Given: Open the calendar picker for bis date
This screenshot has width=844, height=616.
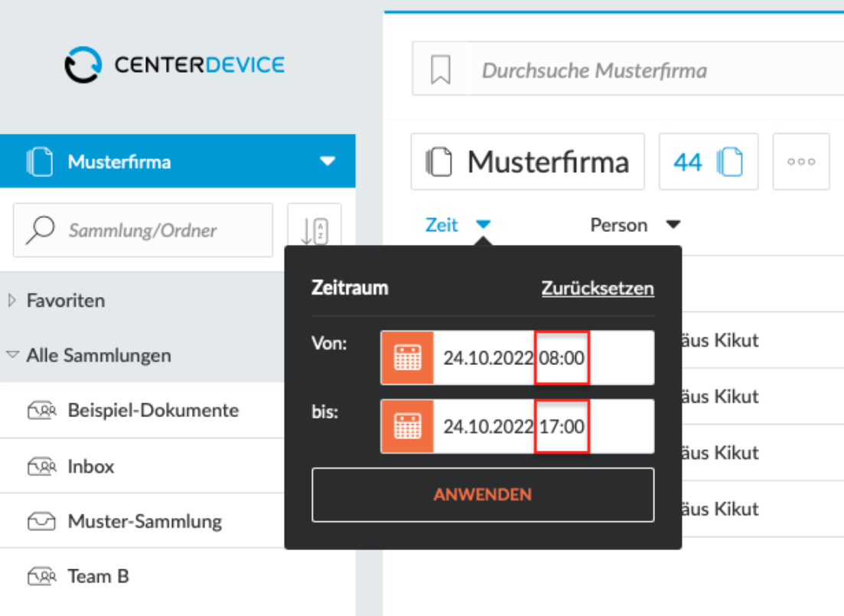Looking at the screenshot, I should (x=408, y=426).
